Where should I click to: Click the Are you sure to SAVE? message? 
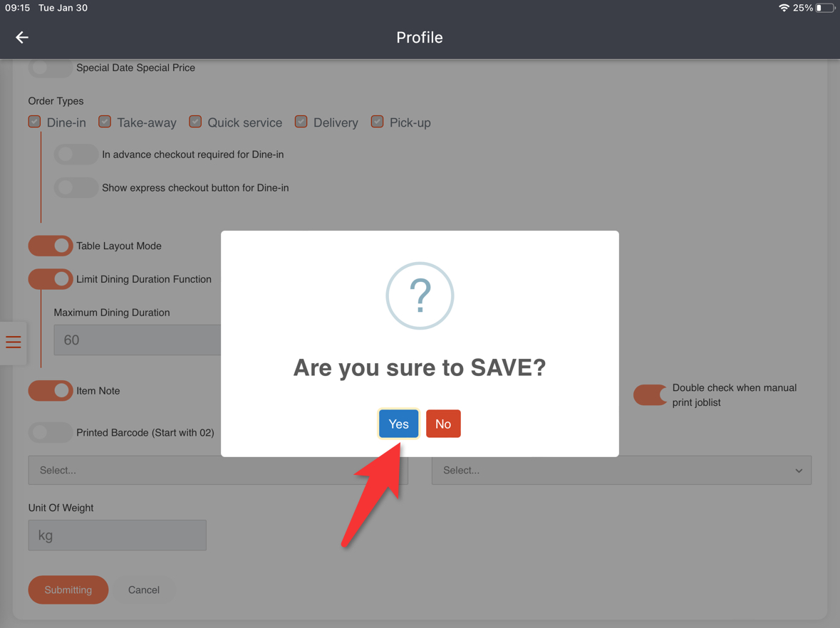420,368
